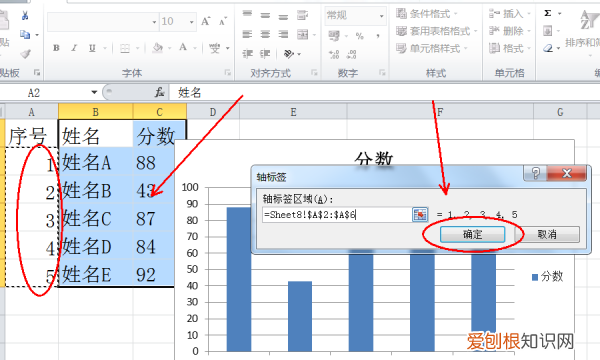600x360 pixels.
Task: Click the fill color bucket icon
Action: (157, 48)
